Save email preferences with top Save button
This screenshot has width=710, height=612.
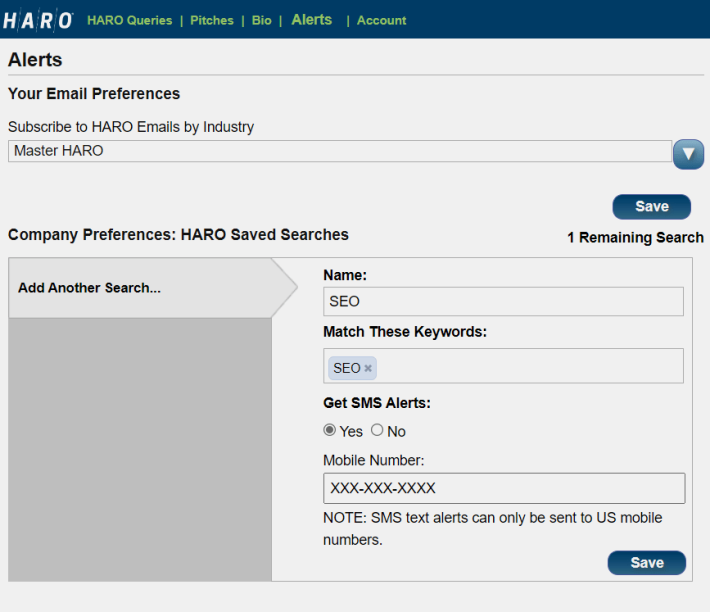[x=651, y=207]
